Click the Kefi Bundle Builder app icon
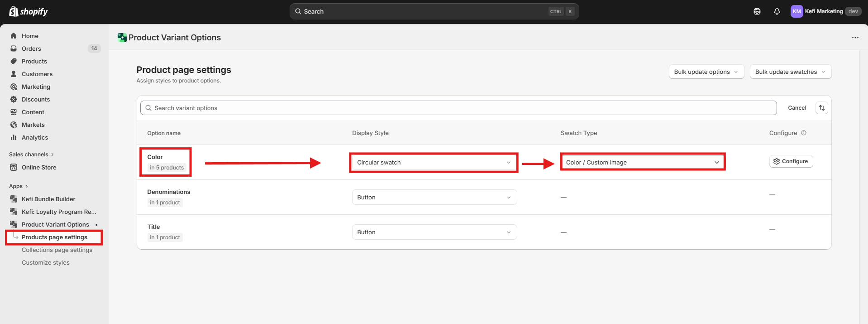This screenshot has width=868, height=324. (14, 199)
